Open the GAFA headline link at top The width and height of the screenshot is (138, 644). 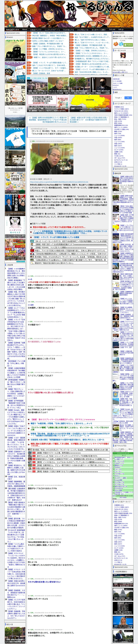point(48,41)
